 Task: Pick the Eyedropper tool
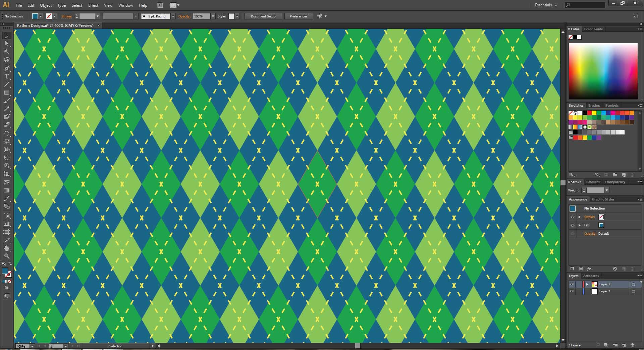7,198
